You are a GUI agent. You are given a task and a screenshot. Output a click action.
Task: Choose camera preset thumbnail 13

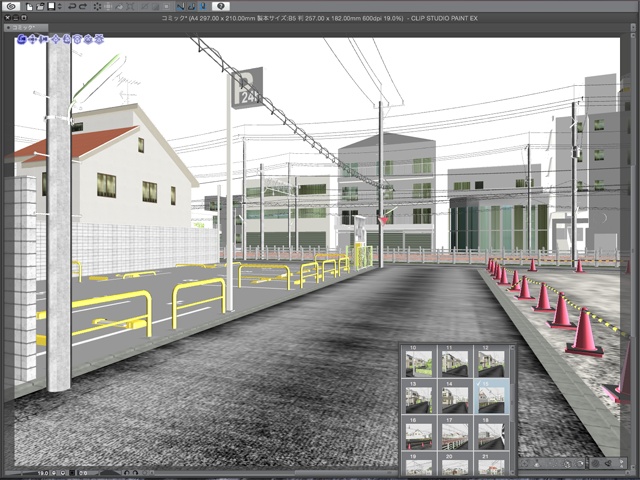[x=419, y=397]
